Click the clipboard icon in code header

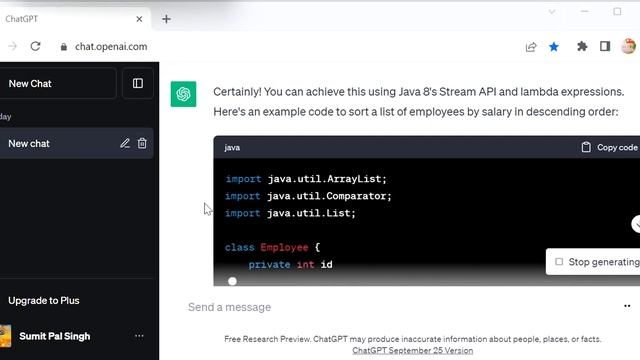point(586,147)
